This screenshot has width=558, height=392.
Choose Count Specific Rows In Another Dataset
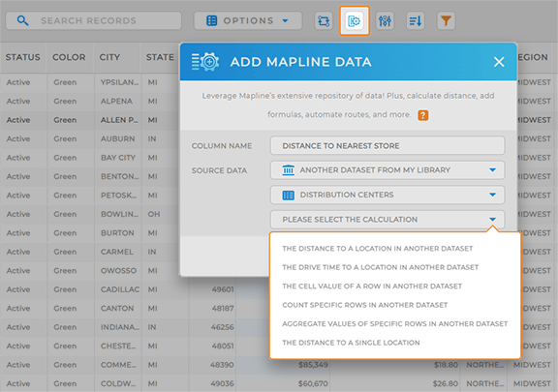click(365, 305)
